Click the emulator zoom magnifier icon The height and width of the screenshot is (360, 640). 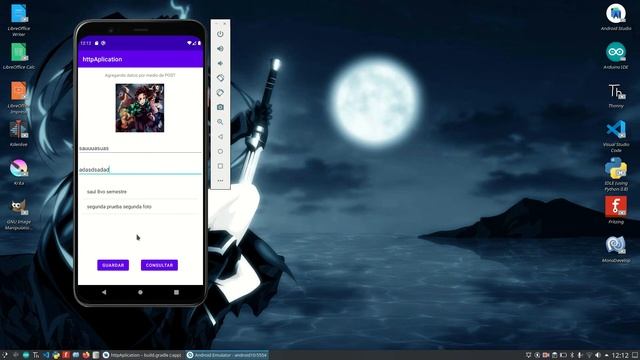220,122
